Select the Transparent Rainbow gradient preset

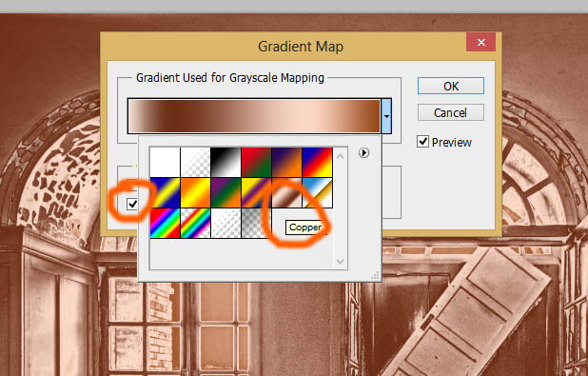click(x=195, y=224)
